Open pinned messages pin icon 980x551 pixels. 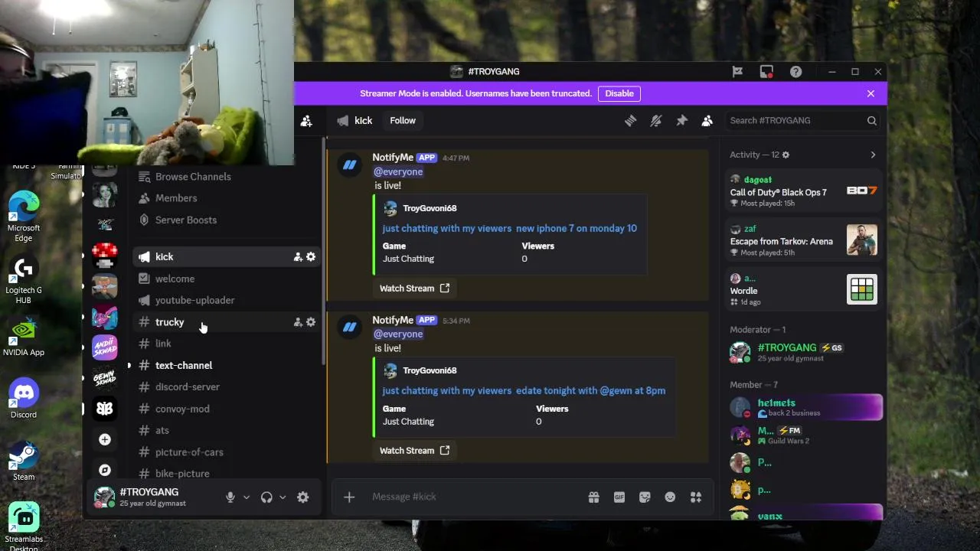(x=681, y=121)
